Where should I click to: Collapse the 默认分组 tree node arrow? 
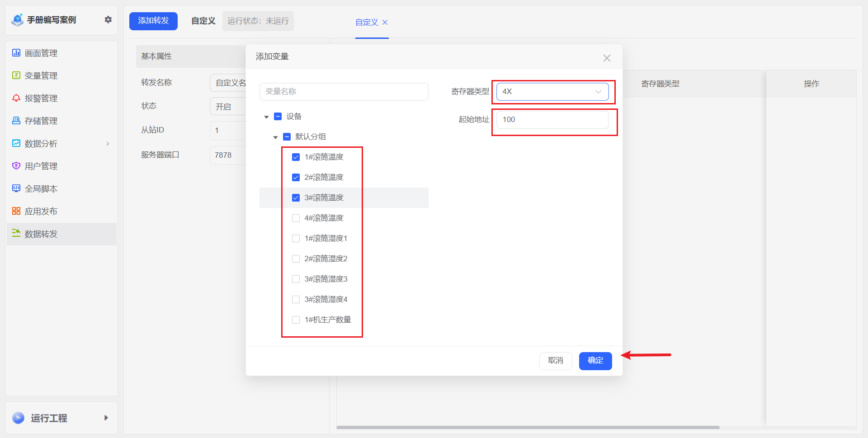275,137
